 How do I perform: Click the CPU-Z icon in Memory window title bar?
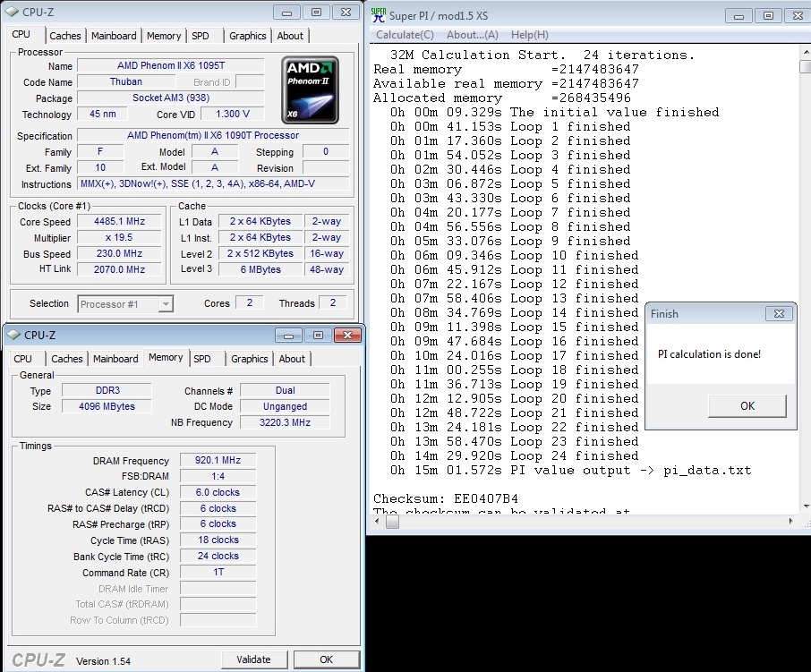click(x=13, y=335)
